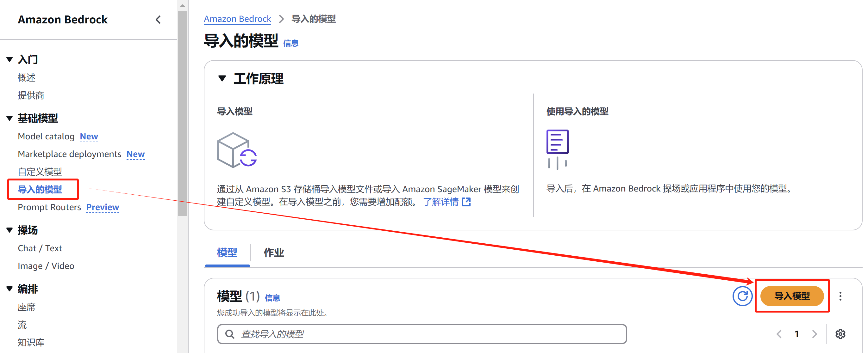
Task: Open the three-dot more actions menu
Action: tap(840, 296)
